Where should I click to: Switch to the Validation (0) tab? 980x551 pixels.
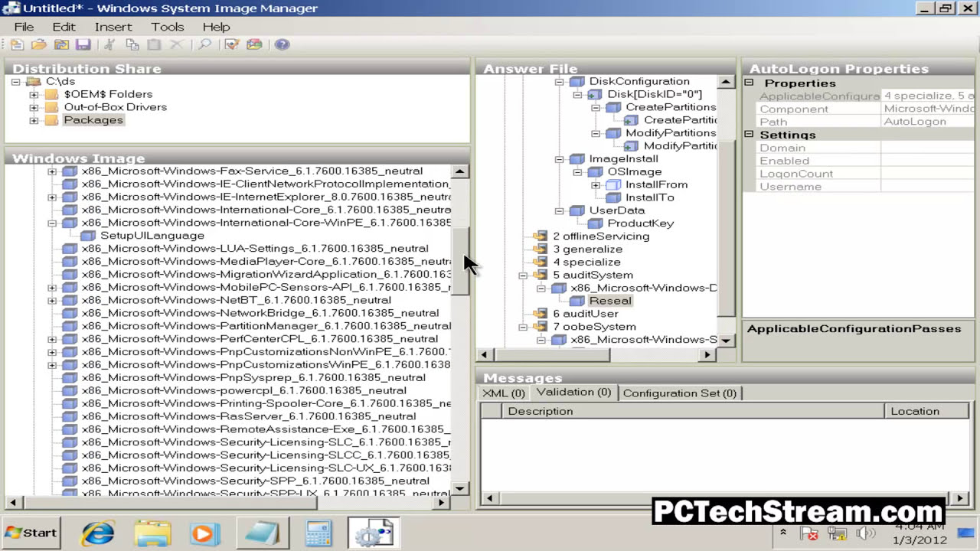click(x=573, y=392)
